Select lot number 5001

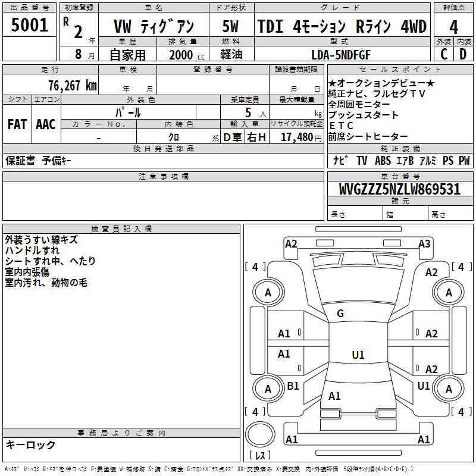pos(29,25)
